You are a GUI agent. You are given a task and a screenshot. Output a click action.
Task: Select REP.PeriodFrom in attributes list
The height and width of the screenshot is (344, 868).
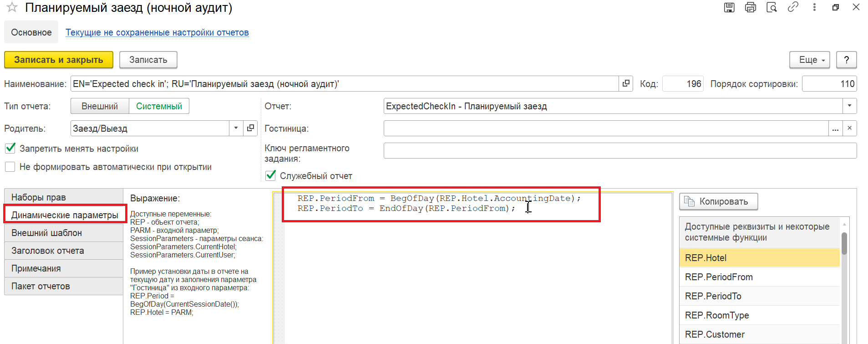[x=759, y=277]
